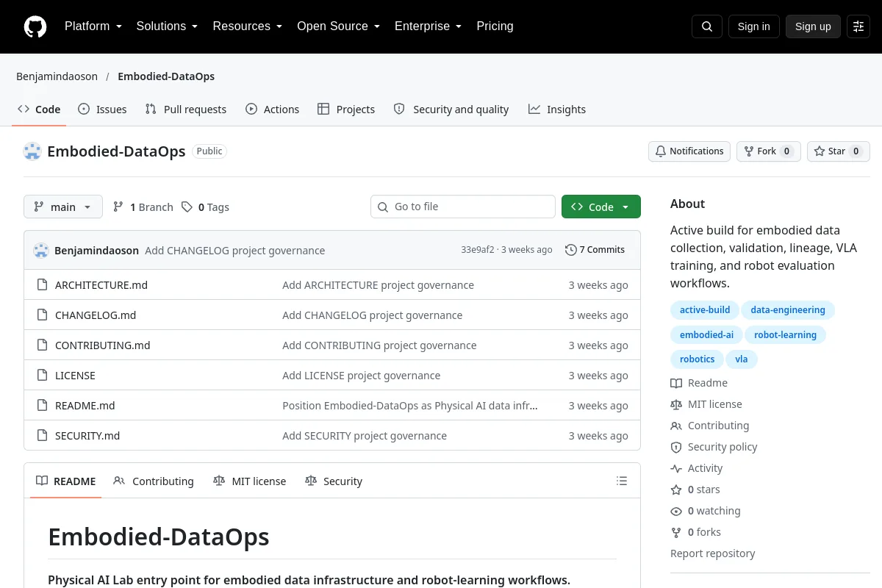The width and height of the screenshot is (882, 588).
Task: Open the 7 Commits history link
Action: pyautogui.click(x=595, y=250)
